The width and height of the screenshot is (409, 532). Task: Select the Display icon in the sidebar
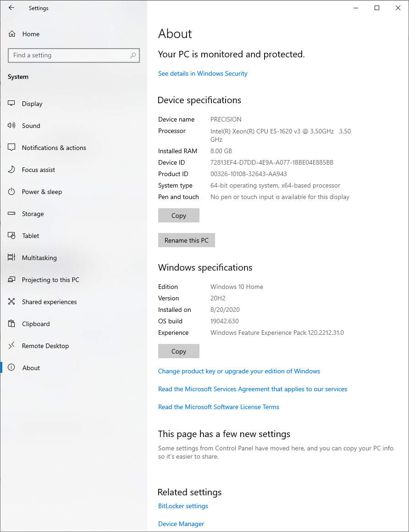click(11, 104)
